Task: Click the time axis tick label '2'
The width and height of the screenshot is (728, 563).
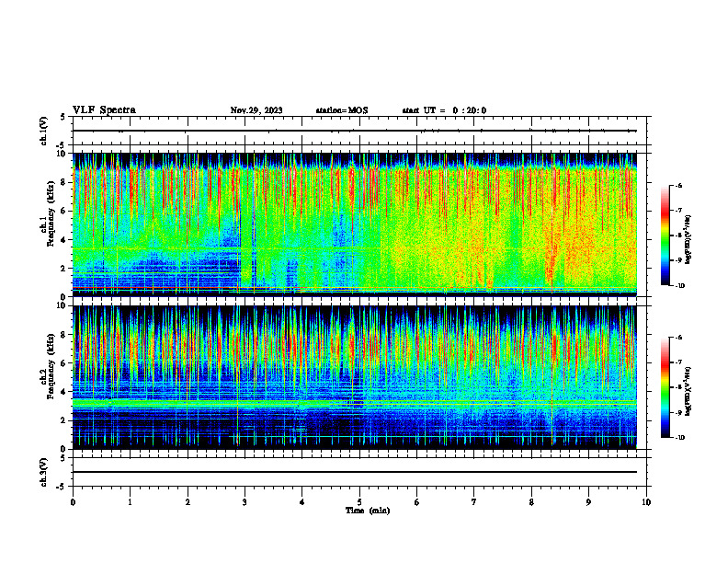Action: tap(188, 502)
